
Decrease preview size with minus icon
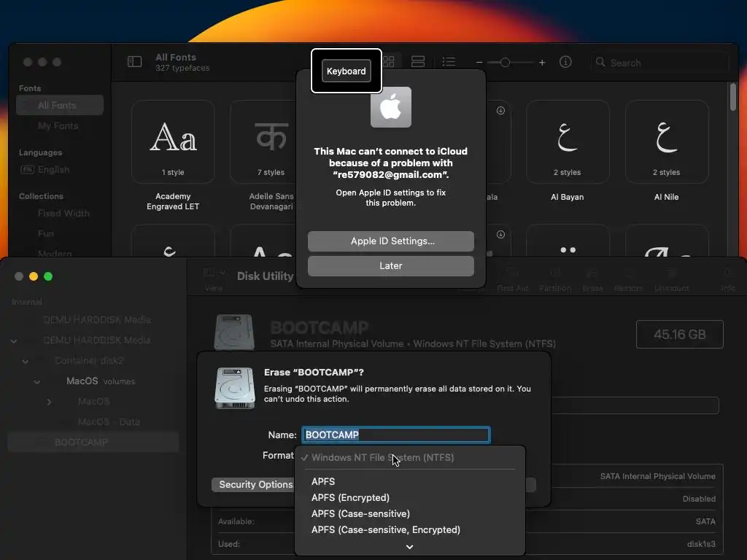(479, 63)
